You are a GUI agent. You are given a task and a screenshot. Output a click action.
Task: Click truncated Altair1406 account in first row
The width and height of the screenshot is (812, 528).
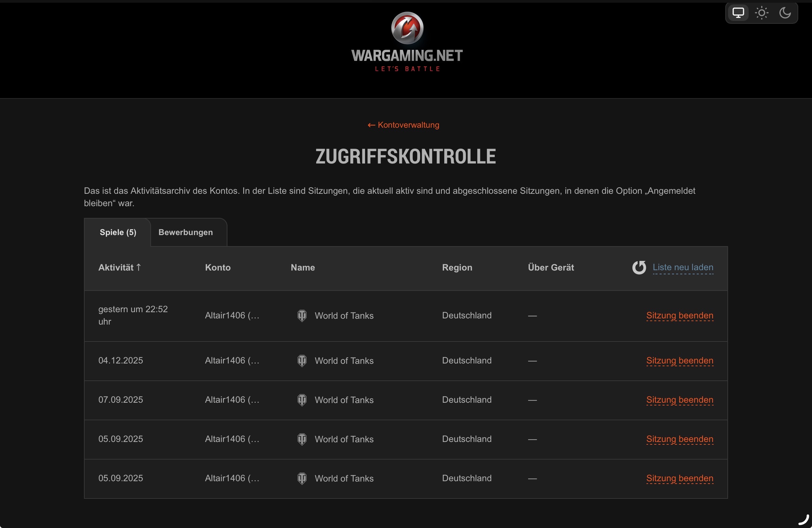[232, 316]
